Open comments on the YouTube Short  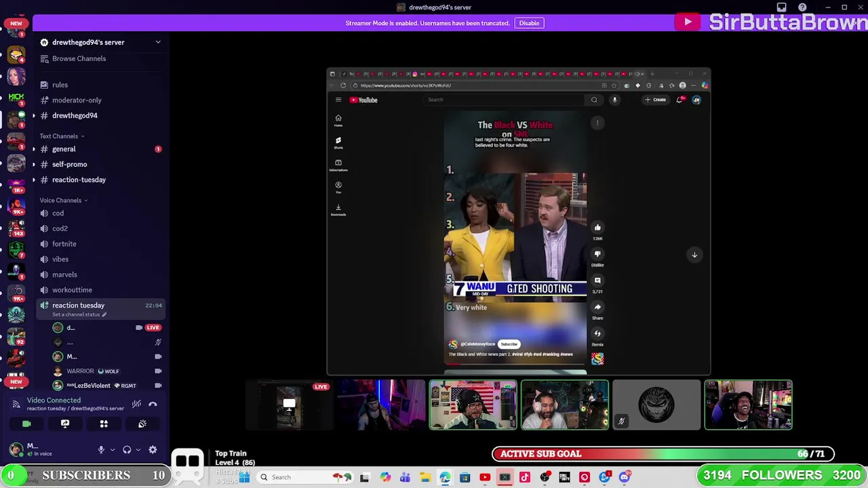click(597, 281)
